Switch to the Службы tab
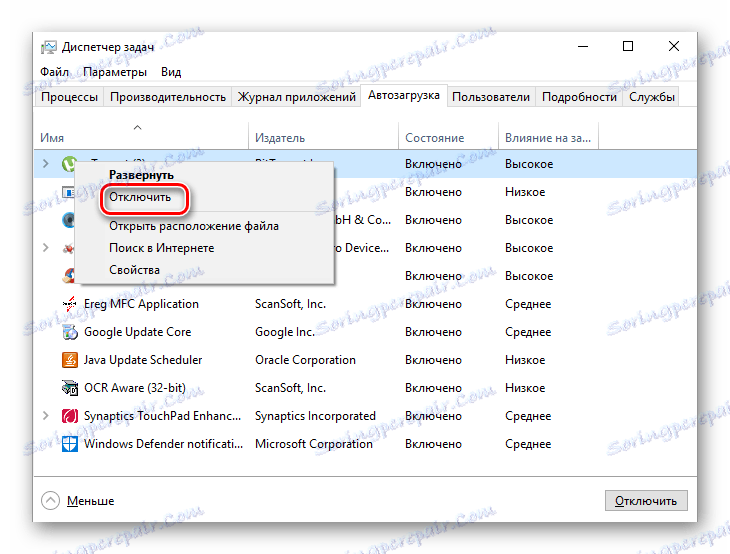Image resolution: width=730 pixels, height=554 pixels. point(652,97)
